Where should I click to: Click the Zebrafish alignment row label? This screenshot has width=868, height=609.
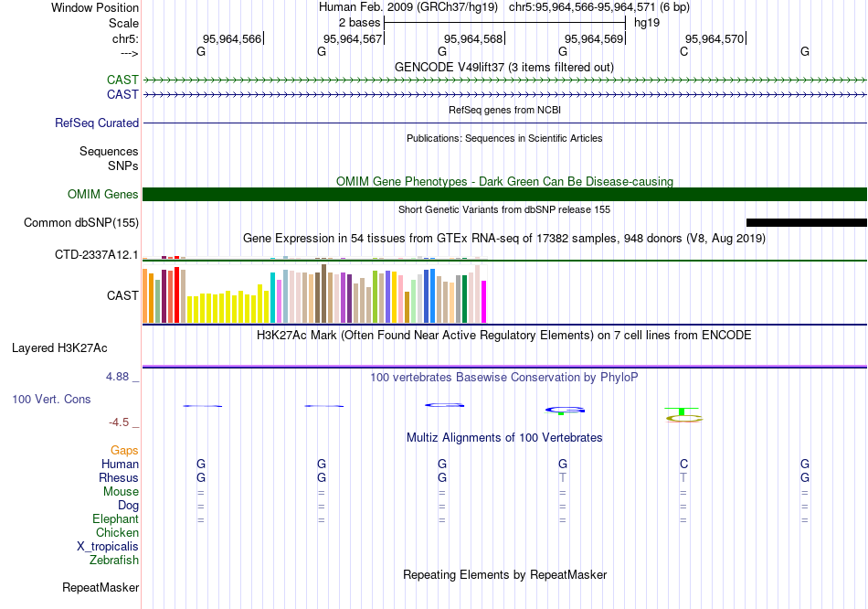point(114,561)
